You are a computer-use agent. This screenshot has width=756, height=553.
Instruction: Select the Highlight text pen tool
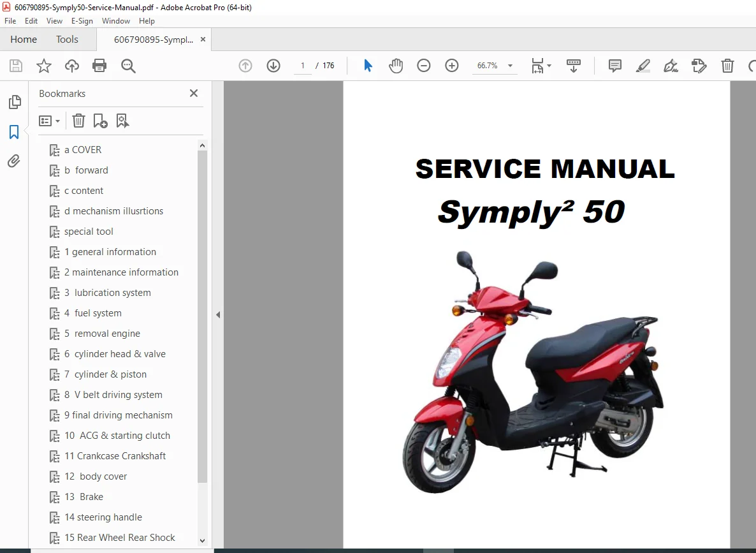coord(643,66)
